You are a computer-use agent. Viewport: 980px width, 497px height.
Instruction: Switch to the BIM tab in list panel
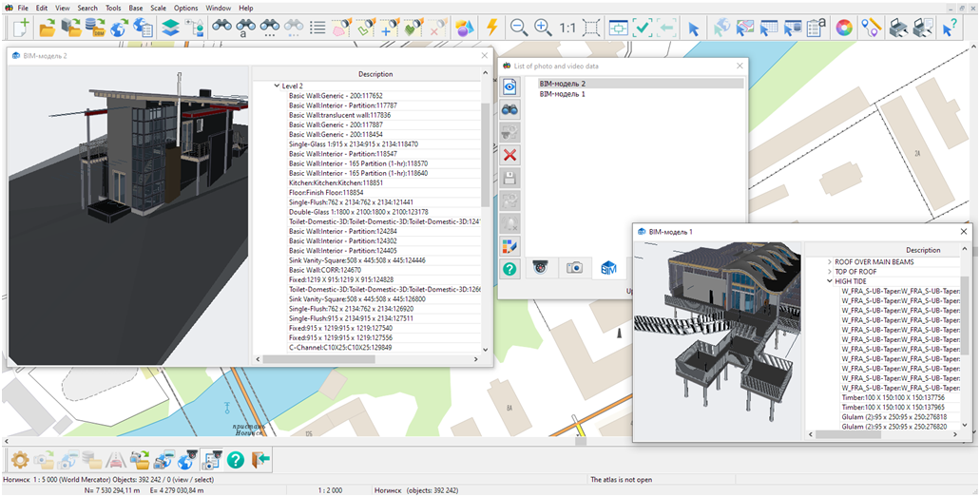[x=608, y=269]
